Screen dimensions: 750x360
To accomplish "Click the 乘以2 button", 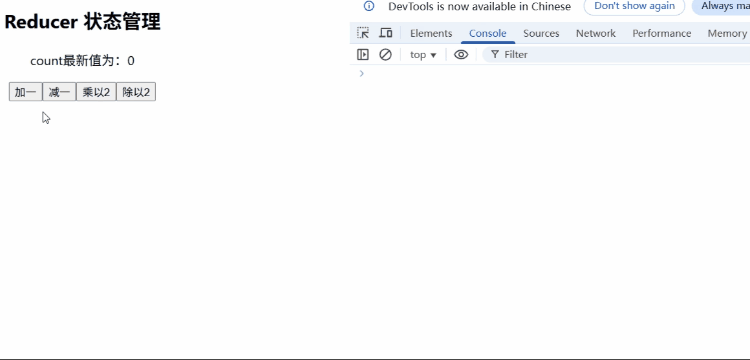I will coord(96,92).
